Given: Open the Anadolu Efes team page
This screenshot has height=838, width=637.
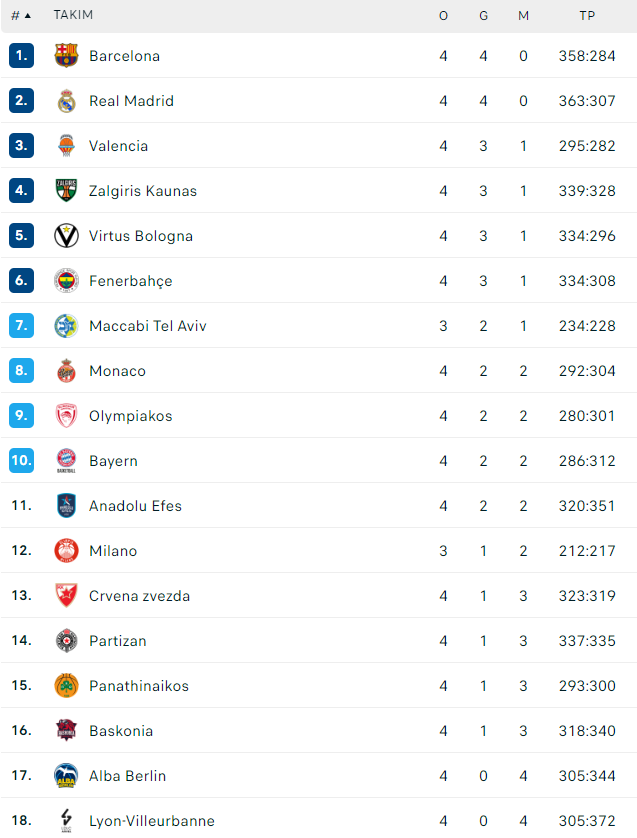Looking at the screenshot, I should [135, 506].
